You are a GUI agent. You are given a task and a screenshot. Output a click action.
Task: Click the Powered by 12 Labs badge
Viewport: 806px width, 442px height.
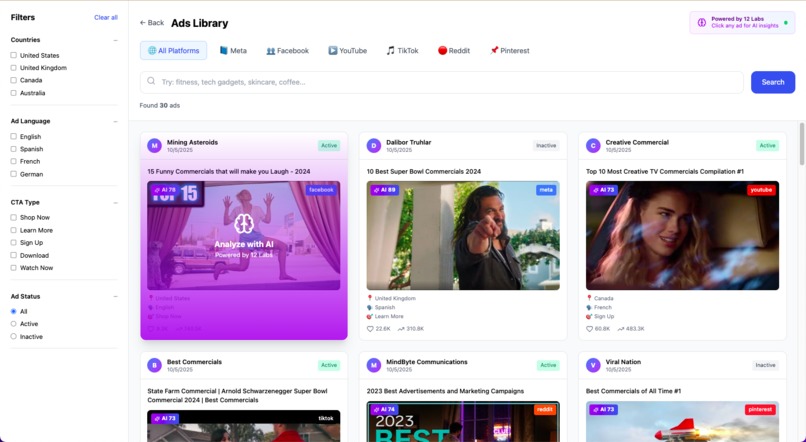[742, 22]
